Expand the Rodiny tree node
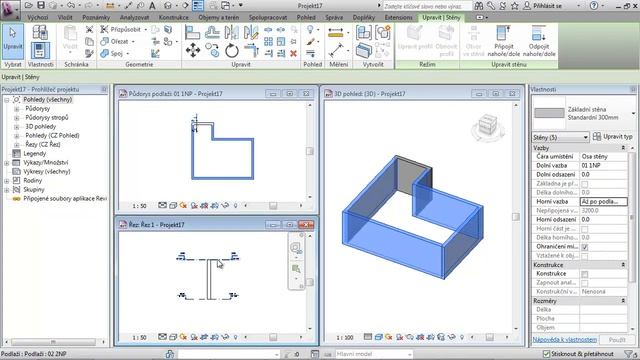Viewport: 640px width, 360px height. (7, 181)
